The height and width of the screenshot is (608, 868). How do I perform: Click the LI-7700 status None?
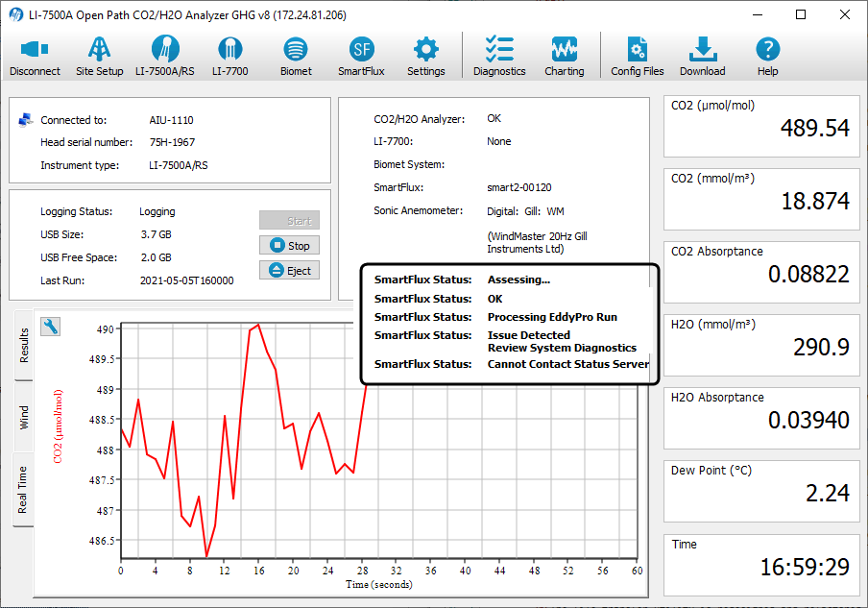(498, 141)
